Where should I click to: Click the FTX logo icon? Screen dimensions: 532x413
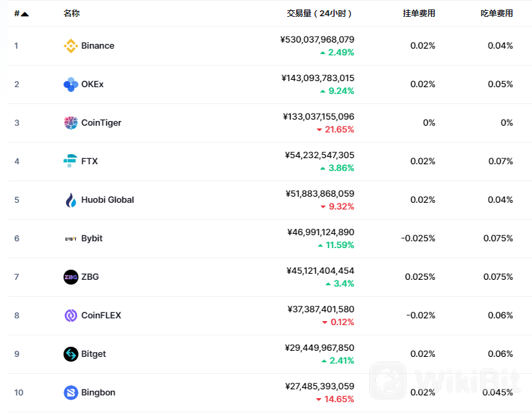70,161
